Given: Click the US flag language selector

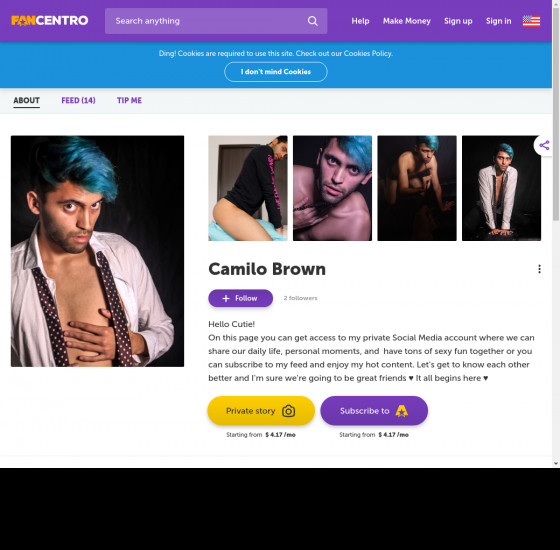Looking at the screenshot, I should [x=531, y=21].
